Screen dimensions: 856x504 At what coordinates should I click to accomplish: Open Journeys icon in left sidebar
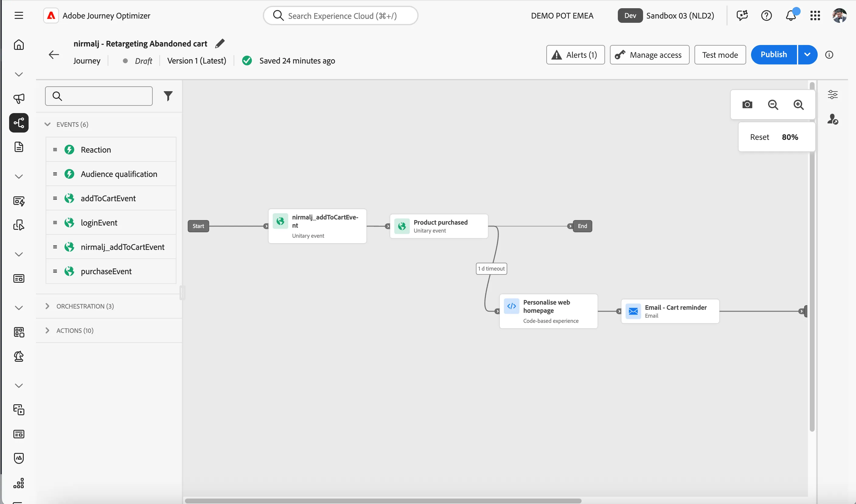(x=19, y=123)
